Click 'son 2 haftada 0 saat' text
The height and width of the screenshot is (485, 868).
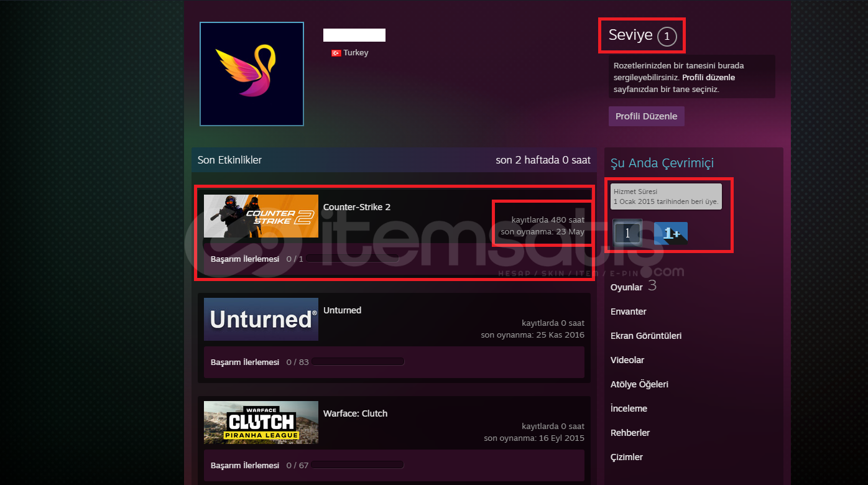(543, 160)
